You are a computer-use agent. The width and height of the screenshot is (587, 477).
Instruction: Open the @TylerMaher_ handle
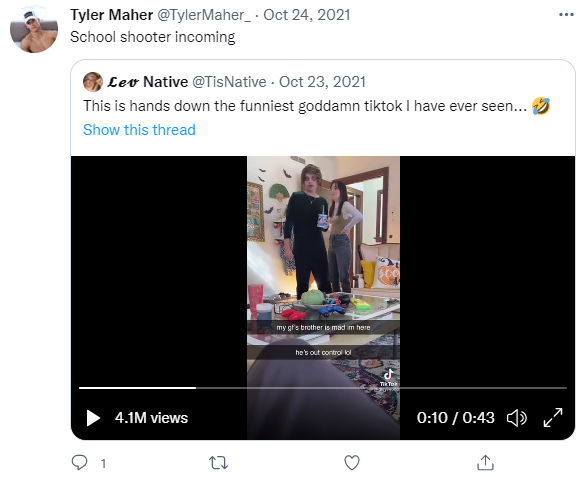(204, 15)
